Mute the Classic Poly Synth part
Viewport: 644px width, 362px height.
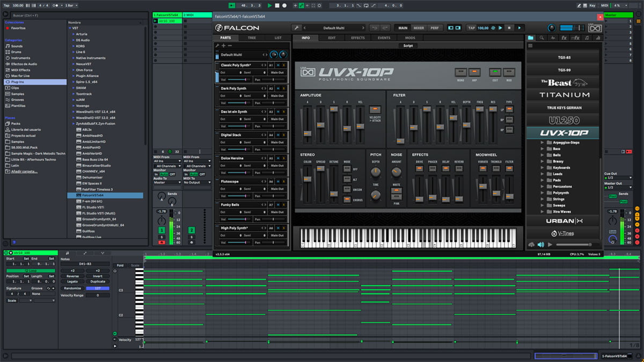pos(278,65)
